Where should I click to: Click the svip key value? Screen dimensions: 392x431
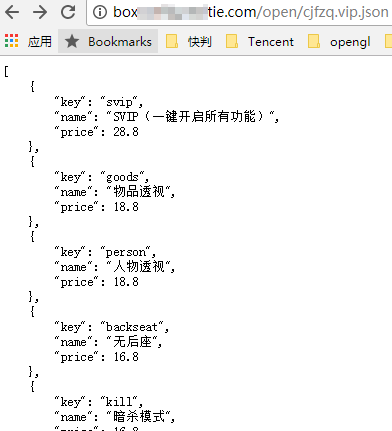(119, 102)
